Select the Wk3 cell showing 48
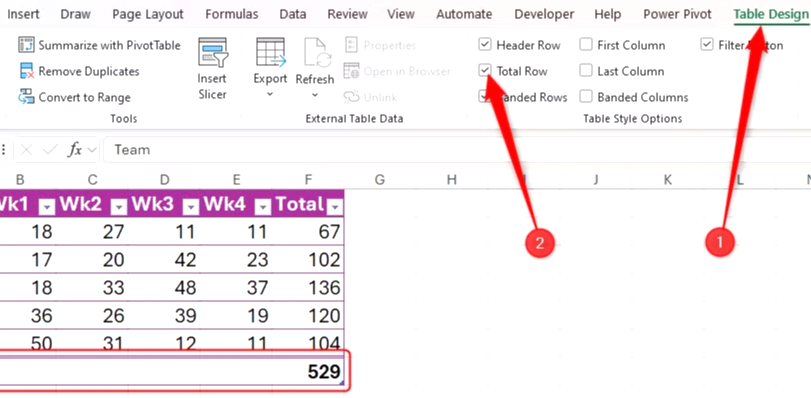Screen dimensions: 811x398 pyautogui.click(x=164, y=287)
